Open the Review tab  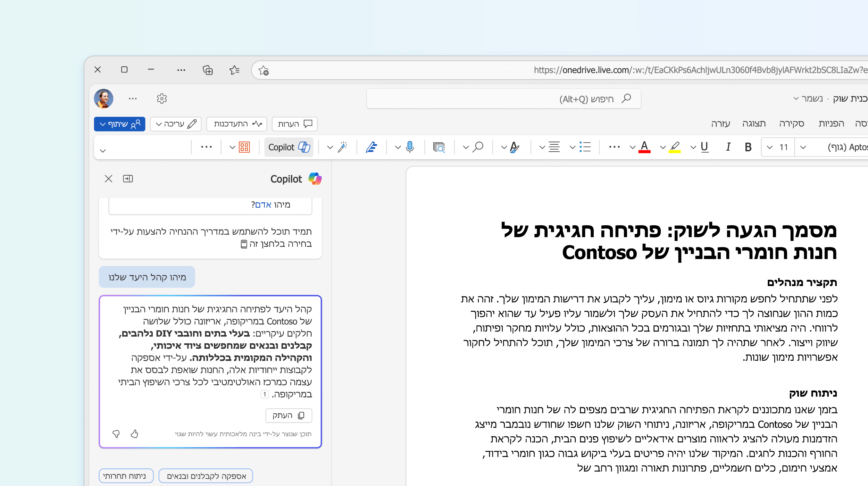click(x=792, y=124)
